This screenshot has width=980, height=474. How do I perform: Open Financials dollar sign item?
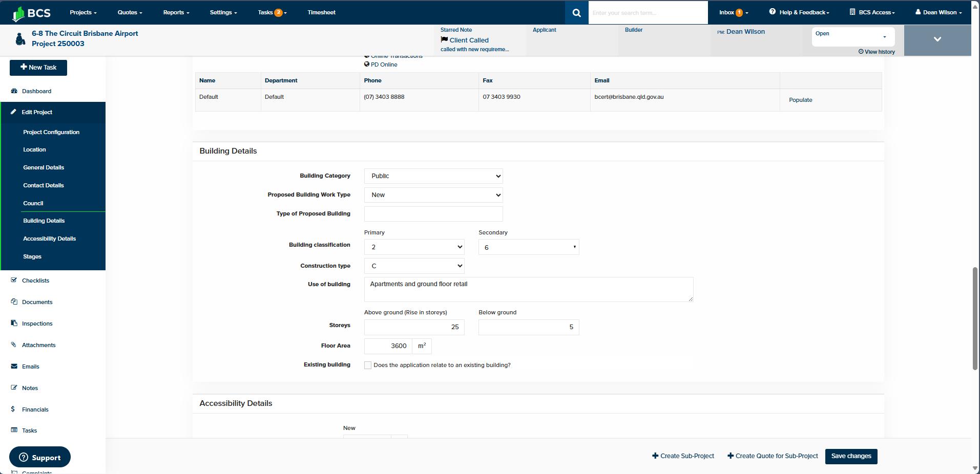tap(35, 410)
